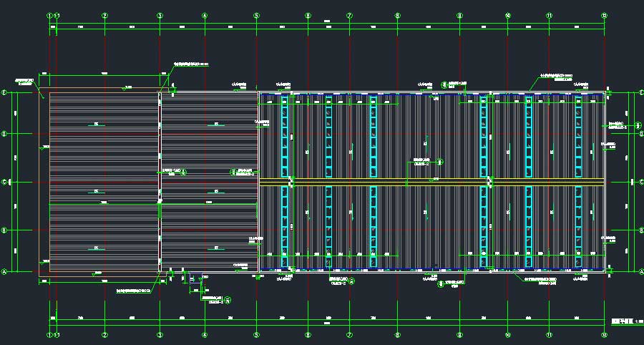Click right-side axis bubble D
The width and height of the screenshot is (644, 345).
639,133
